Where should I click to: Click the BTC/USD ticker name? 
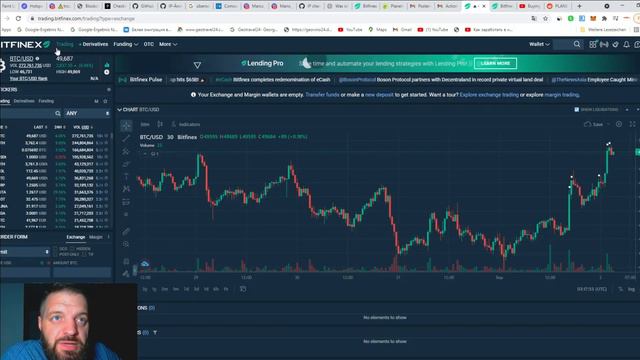click(21, 59)
